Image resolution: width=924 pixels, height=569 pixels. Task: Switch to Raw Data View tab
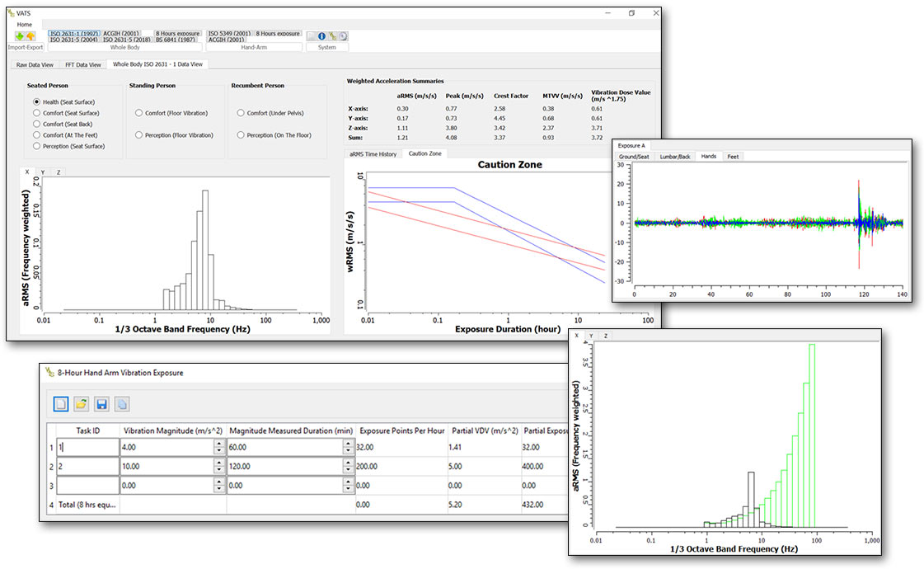pos(35,65)
